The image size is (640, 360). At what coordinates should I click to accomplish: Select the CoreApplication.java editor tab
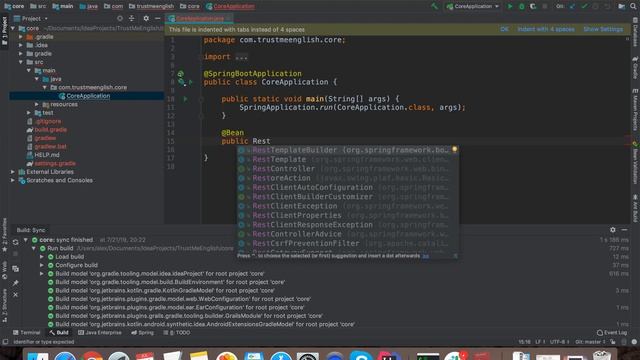pyautogui.click(x=198, y=18)
